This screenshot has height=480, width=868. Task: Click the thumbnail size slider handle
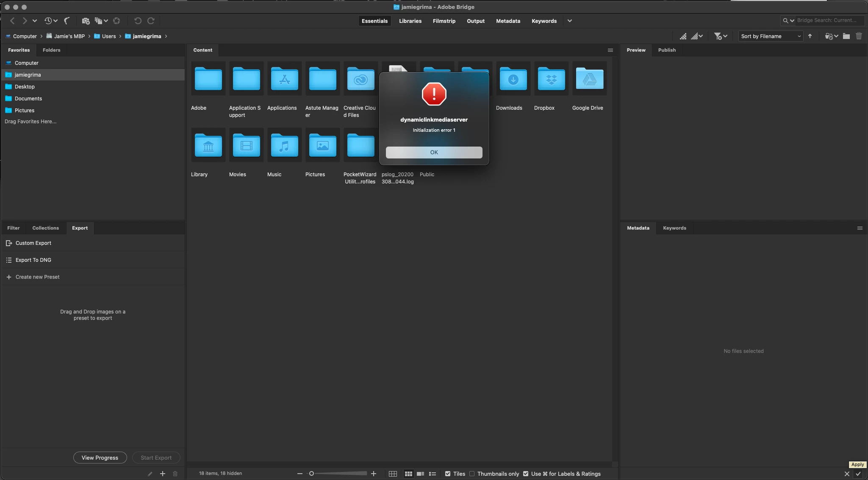click(x=311, y=474)
